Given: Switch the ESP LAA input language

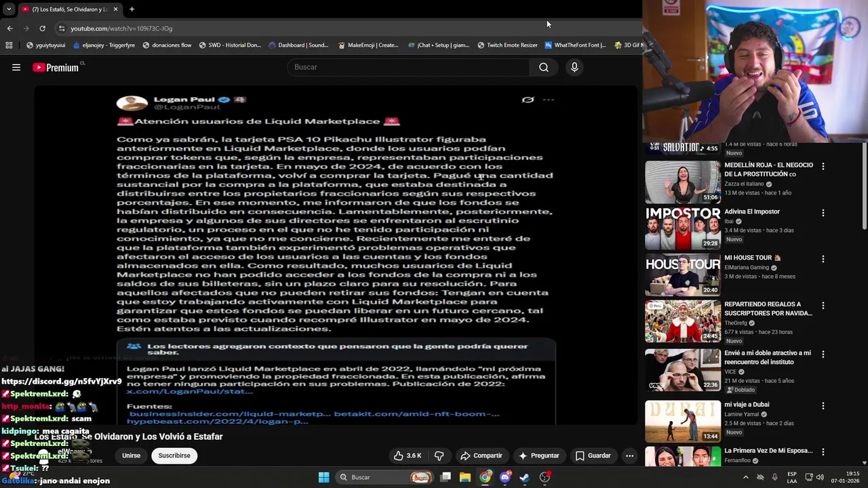Looking at the screenshot, I should 792,477.
